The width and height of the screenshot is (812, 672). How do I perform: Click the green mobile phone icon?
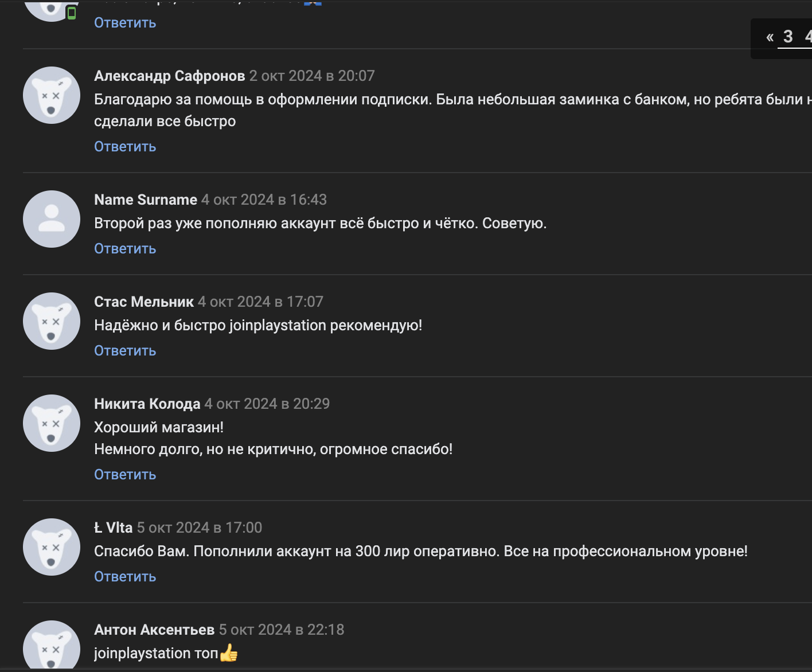tap(72, 13)
